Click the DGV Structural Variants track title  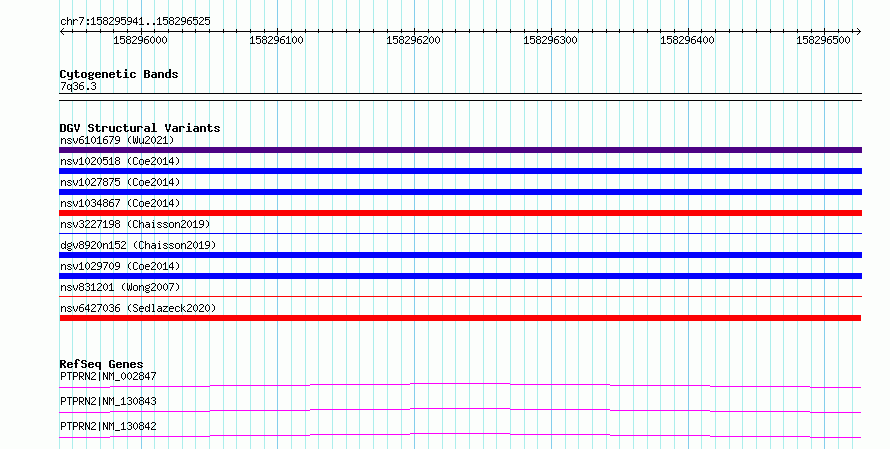tap(140, 128)
